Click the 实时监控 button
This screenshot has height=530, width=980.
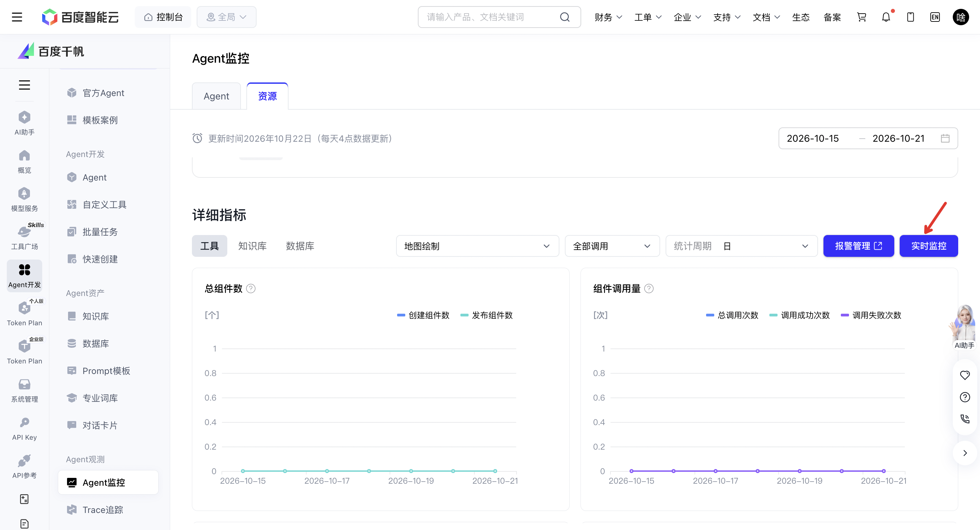pyautogui.click(x=929, y=246)
